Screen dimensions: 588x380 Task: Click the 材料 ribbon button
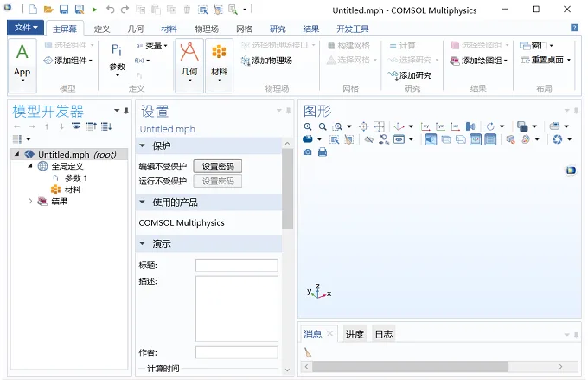click(219, 65)
